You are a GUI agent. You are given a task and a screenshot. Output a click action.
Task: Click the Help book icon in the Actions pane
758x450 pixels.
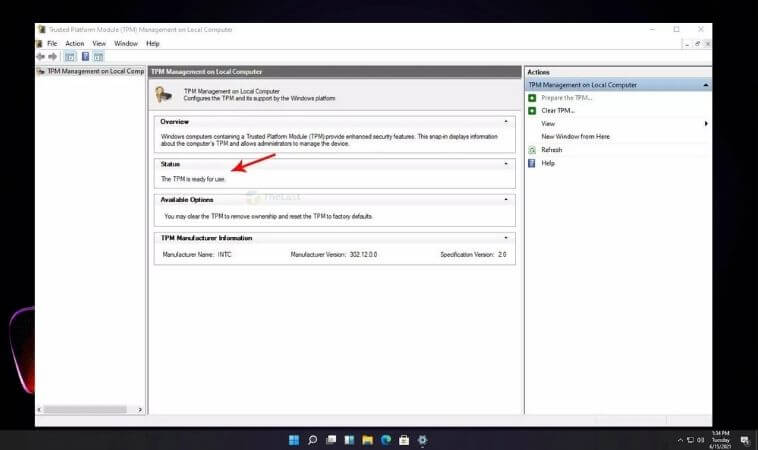(x=532, y=163)
